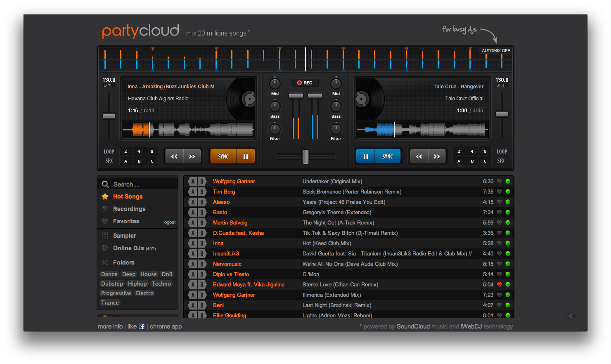611x364 pixels.
Task: Favorite the Alesso Years track
Action: pyautogui.click(x=500, y=202)
